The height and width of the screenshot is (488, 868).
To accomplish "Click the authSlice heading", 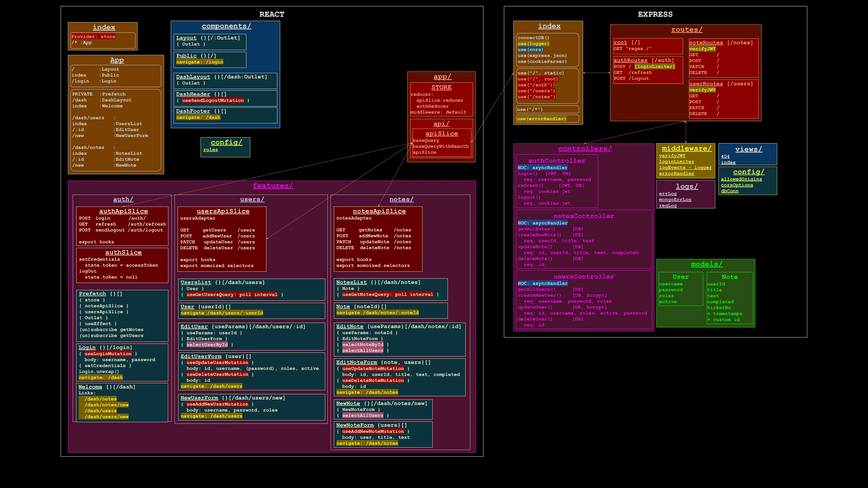I will click(x=123, y=252).
